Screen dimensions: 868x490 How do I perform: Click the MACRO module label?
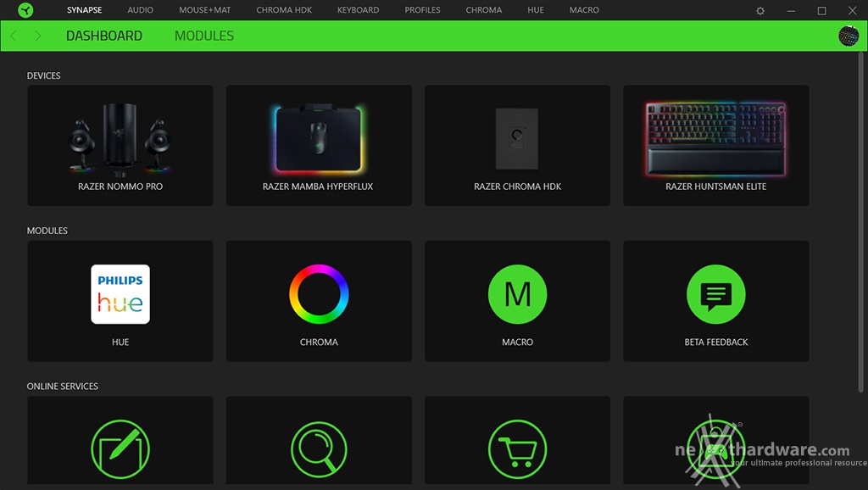(518, 342)
